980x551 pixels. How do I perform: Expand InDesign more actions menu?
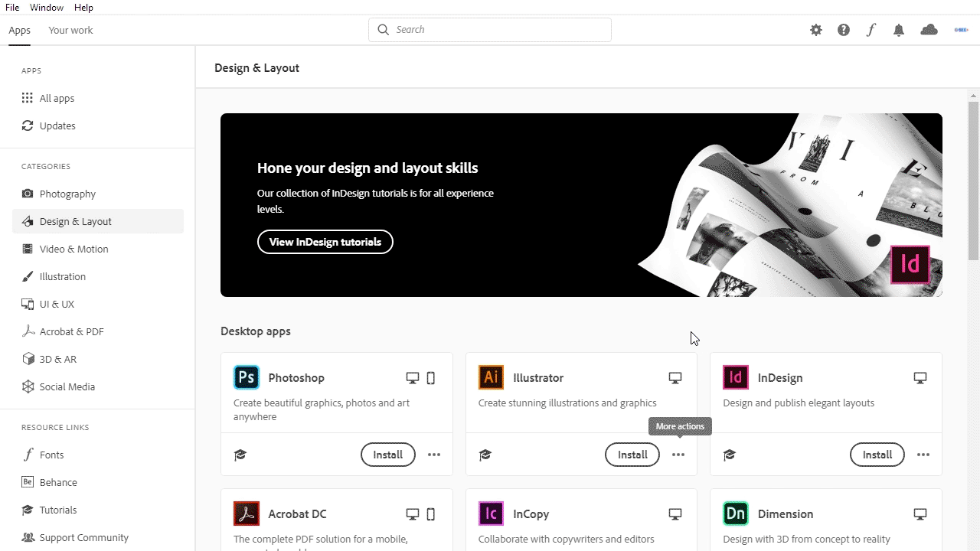923,455
